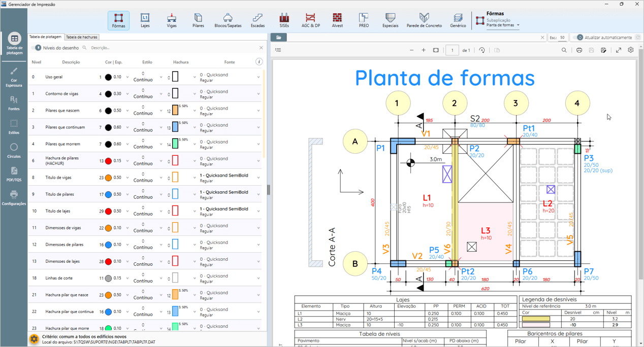The height and width of the screenshot is (347, 644).
Task: Click the red color swatch for Título de lajes
Action: [x=108, y=211]
